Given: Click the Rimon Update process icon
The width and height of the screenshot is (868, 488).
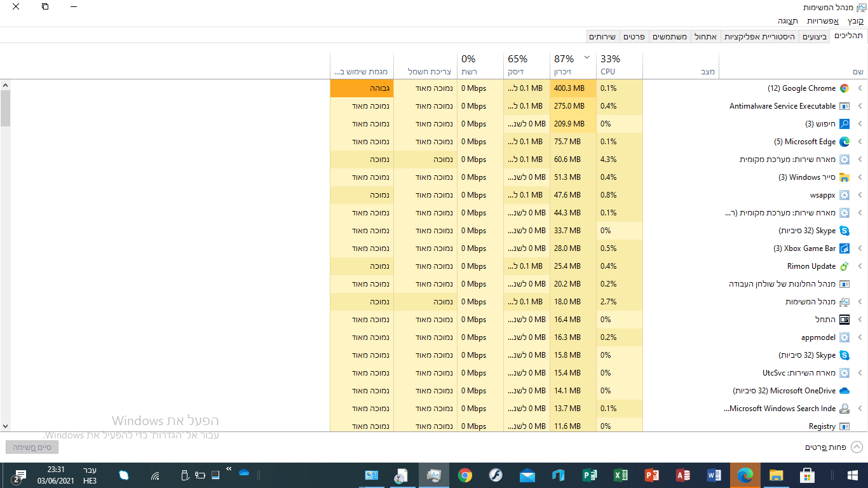Looking at the screenshot, I should pos(844,266).
